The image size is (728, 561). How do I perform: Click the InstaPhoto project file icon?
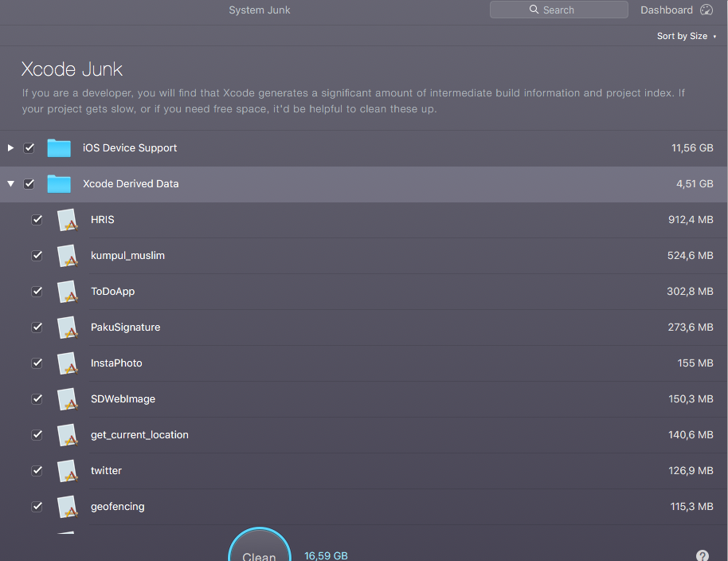click(x=68, y=363)
